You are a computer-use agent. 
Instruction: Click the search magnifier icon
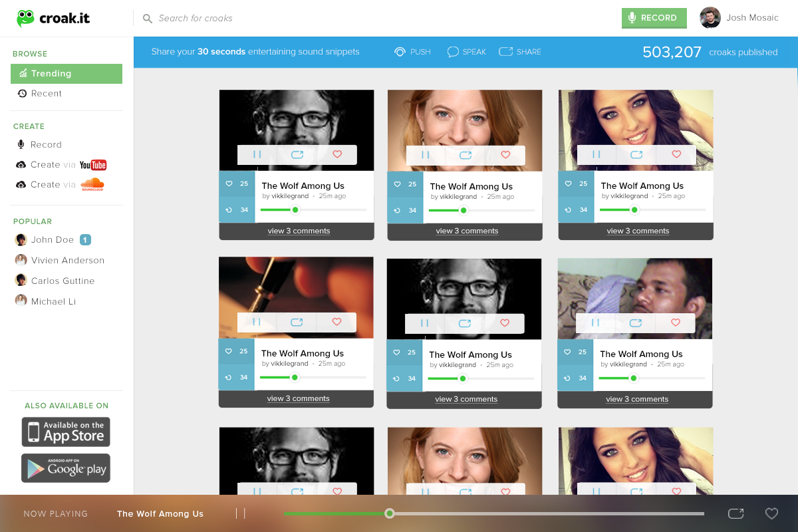[148, 19]
